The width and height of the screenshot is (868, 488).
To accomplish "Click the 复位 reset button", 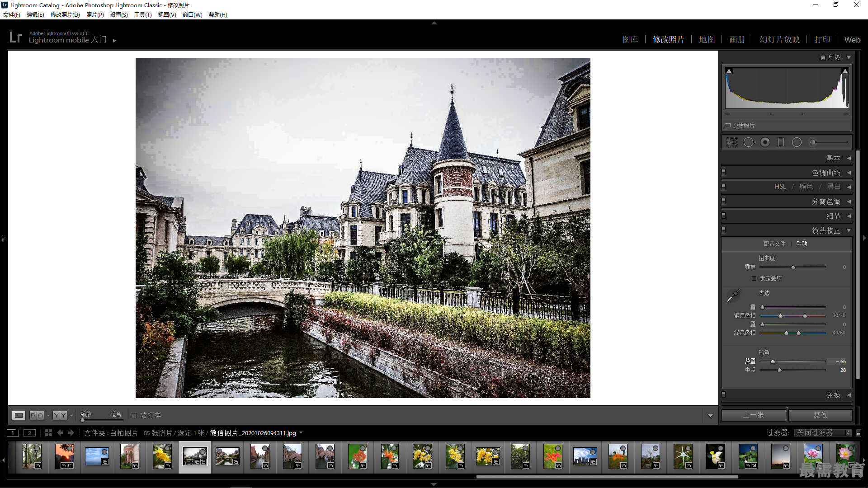I will click(820, 415).
